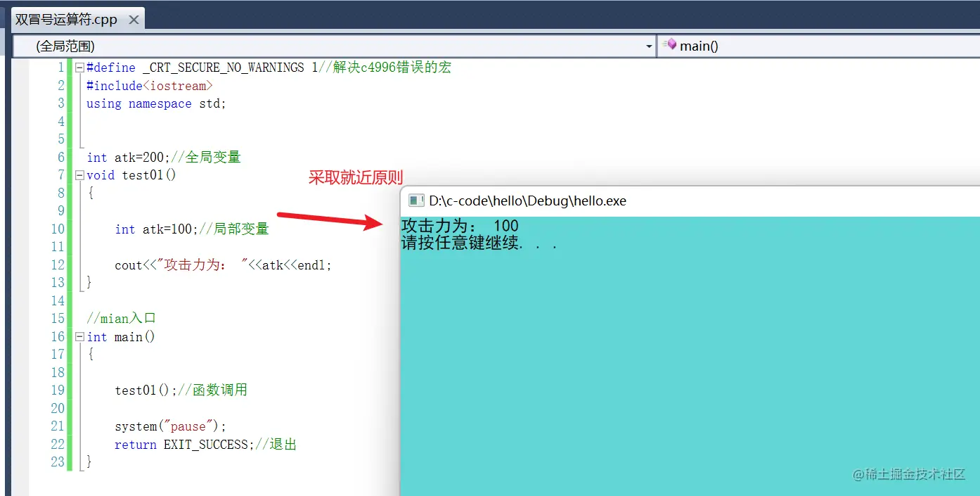Viewport: 980px width, 496px height.
Task: Click the hello.exe console title bar path
Action: pyautogui.click(x=527, y=201)
